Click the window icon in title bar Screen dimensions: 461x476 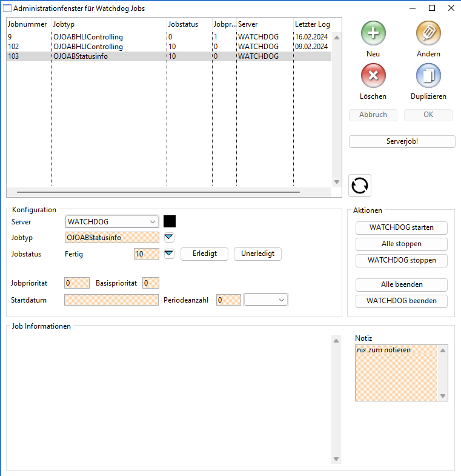[x=7, y=8]
